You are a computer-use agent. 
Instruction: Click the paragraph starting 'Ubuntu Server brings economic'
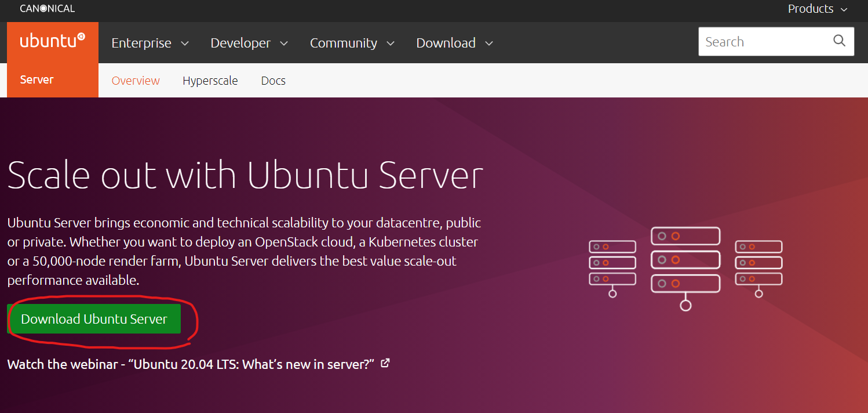(x=244, y=251)
